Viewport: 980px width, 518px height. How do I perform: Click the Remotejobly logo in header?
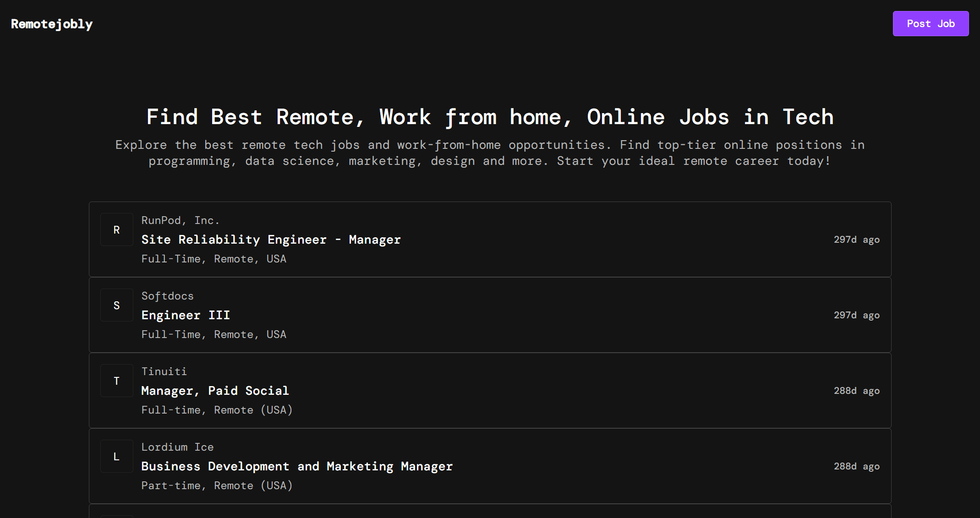pyautogui.click(x=52, y=24)
